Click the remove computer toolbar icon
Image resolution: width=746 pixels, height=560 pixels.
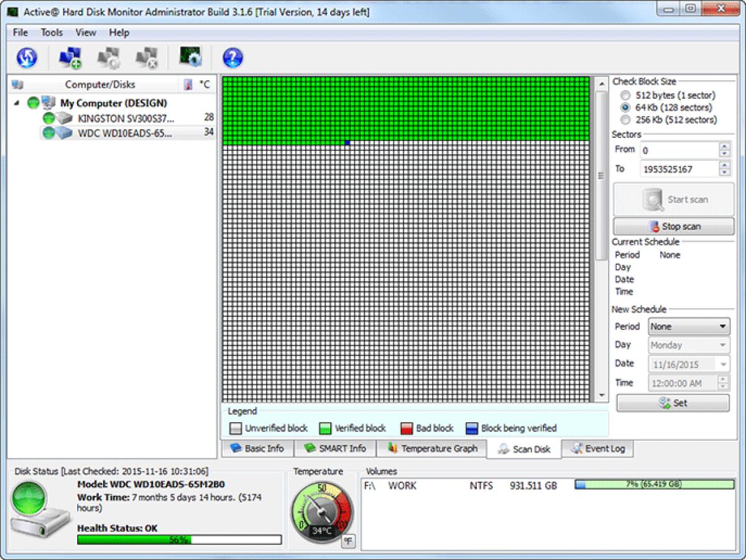point(148,57)
